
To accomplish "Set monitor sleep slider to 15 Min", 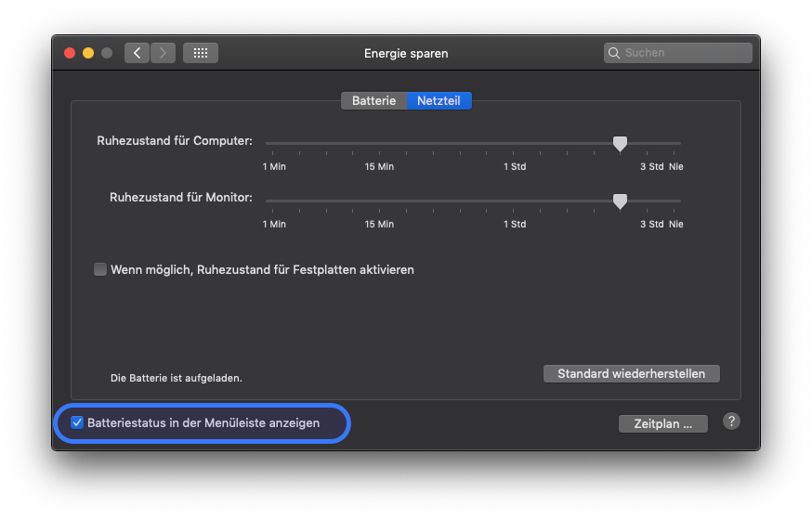I will click(379, 201).
